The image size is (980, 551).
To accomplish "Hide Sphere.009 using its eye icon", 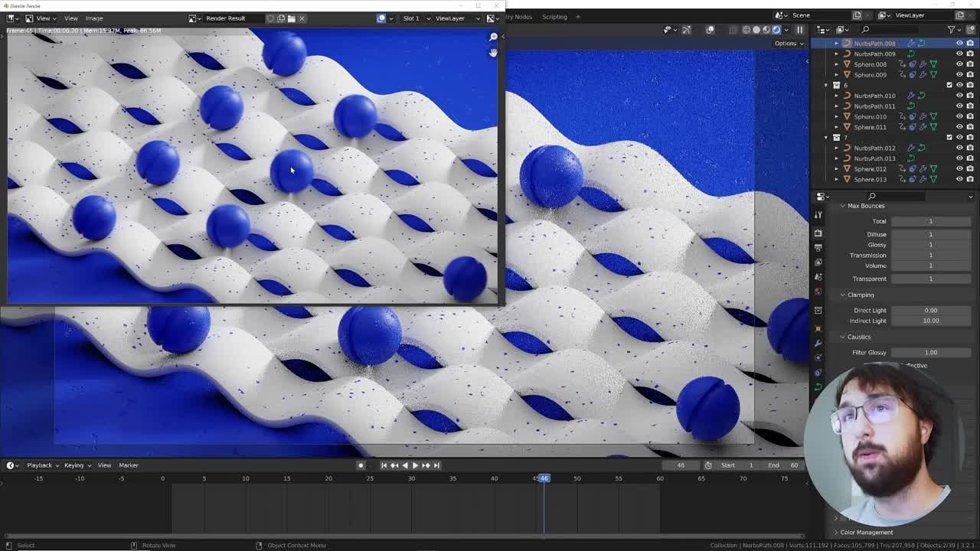I will 959,75.
